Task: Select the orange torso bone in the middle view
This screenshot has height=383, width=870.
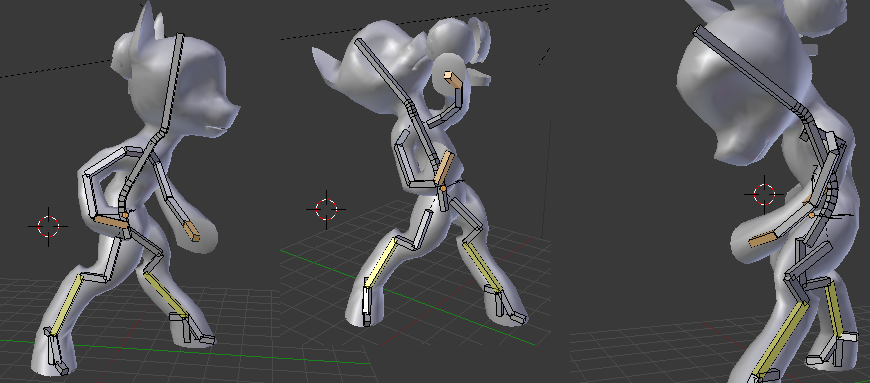Action: tap(443, 170)
